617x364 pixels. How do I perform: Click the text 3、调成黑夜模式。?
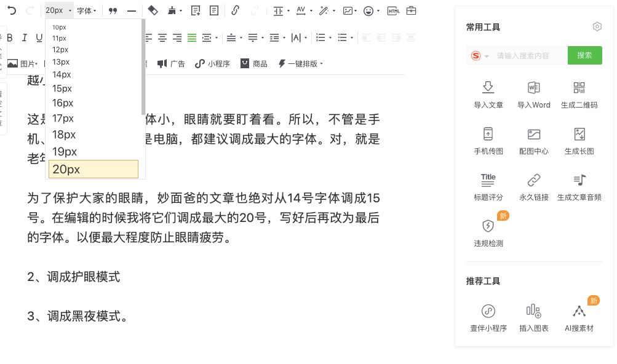click(78, 316)
